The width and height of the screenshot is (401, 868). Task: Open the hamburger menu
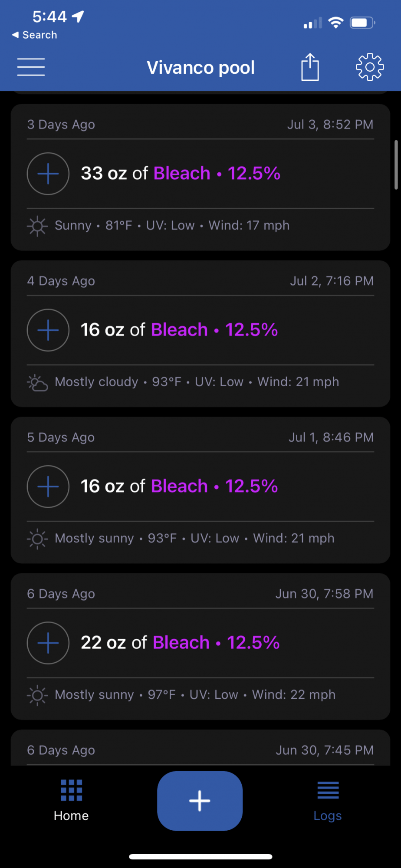pos(31,67)
